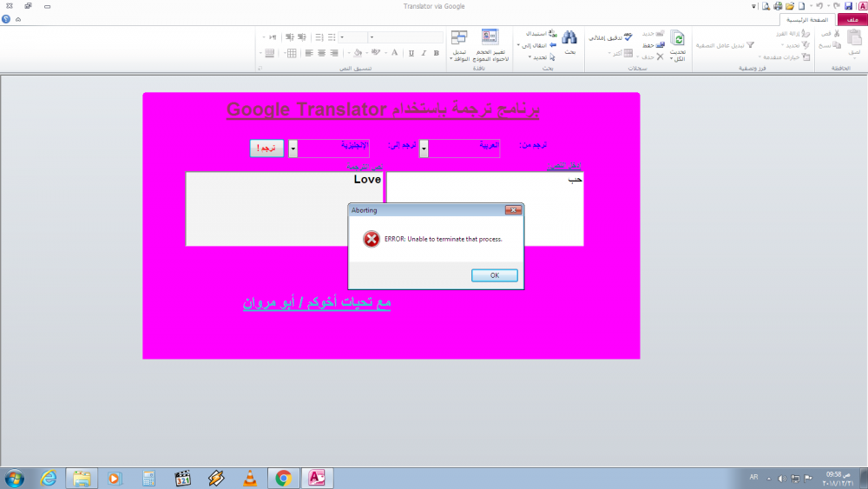Launch Google Chrome from taskbar
This screenshot has width=868, height=489.
click(284, 479)
